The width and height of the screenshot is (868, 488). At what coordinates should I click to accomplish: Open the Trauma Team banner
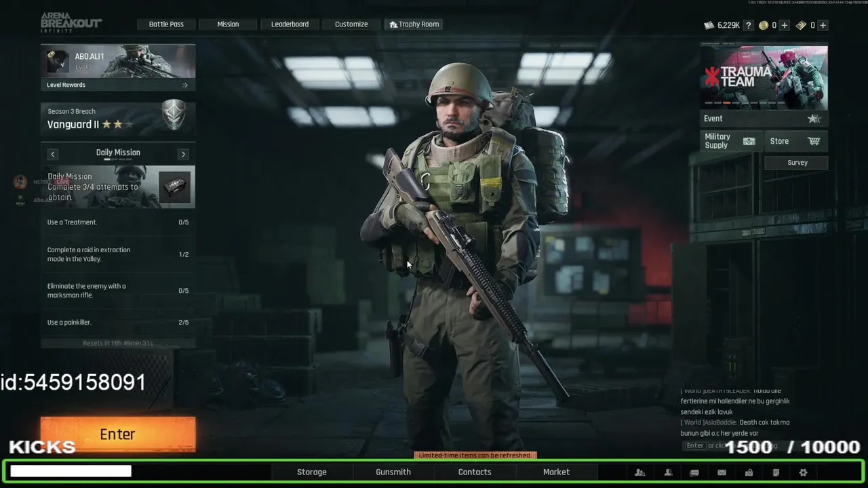click(x=764, y=77)
